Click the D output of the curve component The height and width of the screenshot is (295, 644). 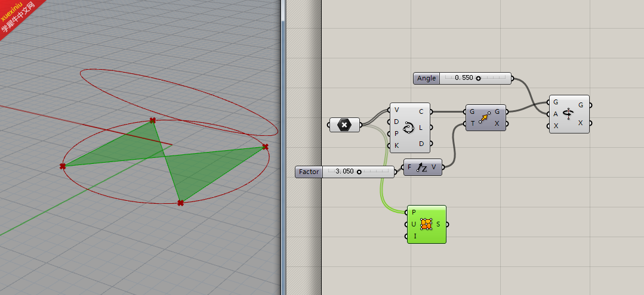point(421,144)
